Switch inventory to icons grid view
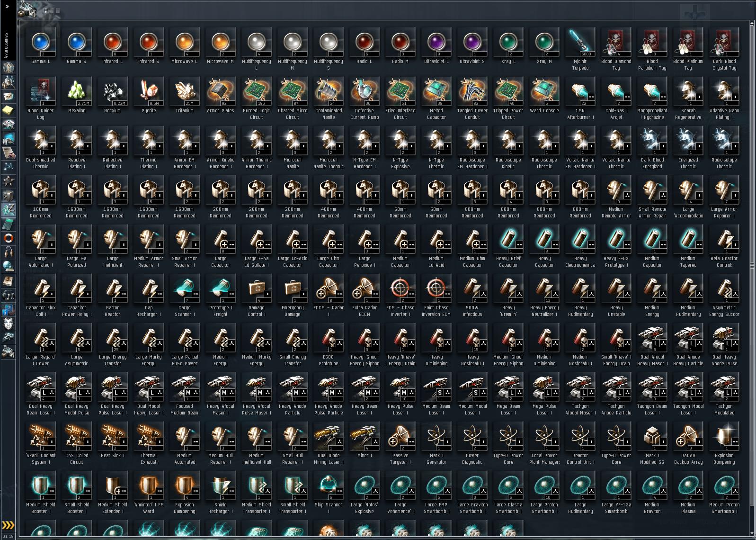756x540 pixels. click(45, 10)
